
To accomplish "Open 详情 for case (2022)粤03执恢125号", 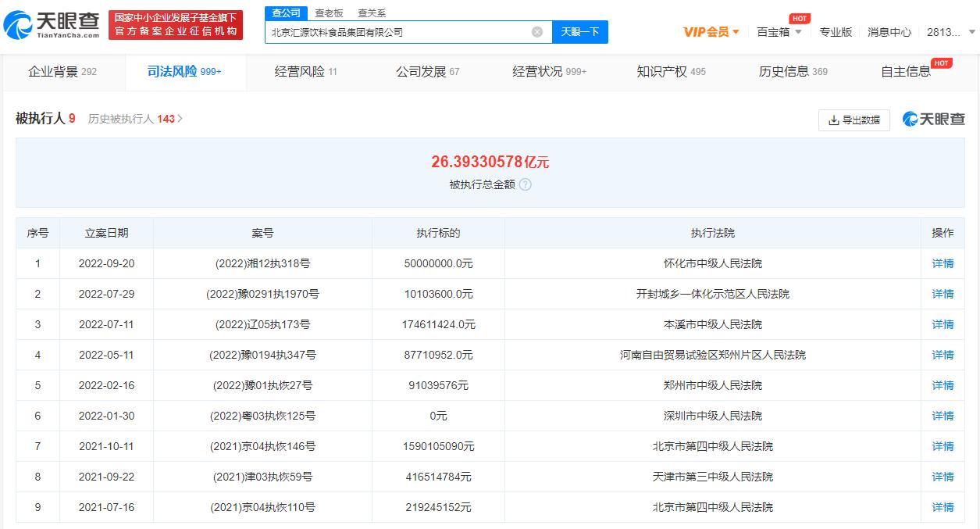I will point(943,416).
